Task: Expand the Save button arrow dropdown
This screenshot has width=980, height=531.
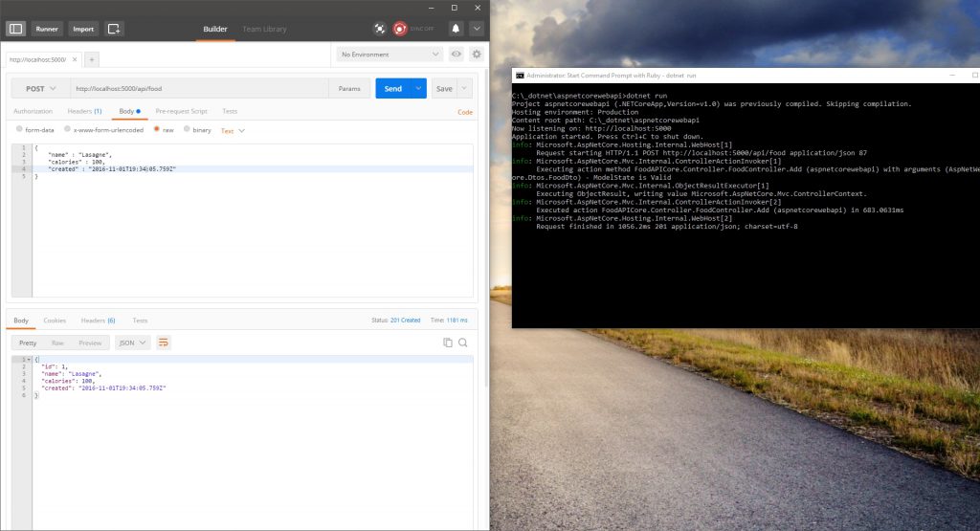Action: click(464, 89)
